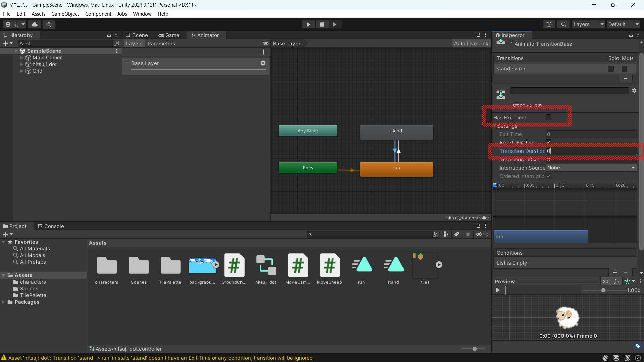The height and width of the screenshot is (362, 644).
Task: Click the Step forward button
Action: 335,24
